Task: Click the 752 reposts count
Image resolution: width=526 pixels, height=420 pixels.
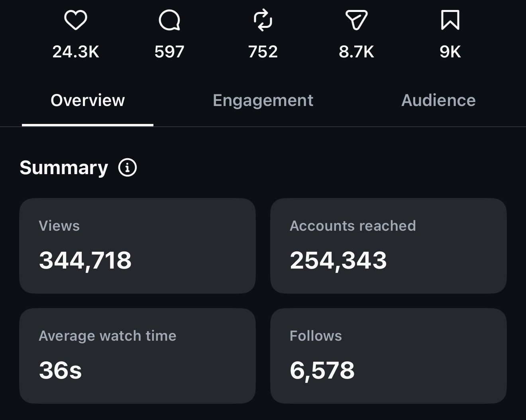Action: coord(263,52)
